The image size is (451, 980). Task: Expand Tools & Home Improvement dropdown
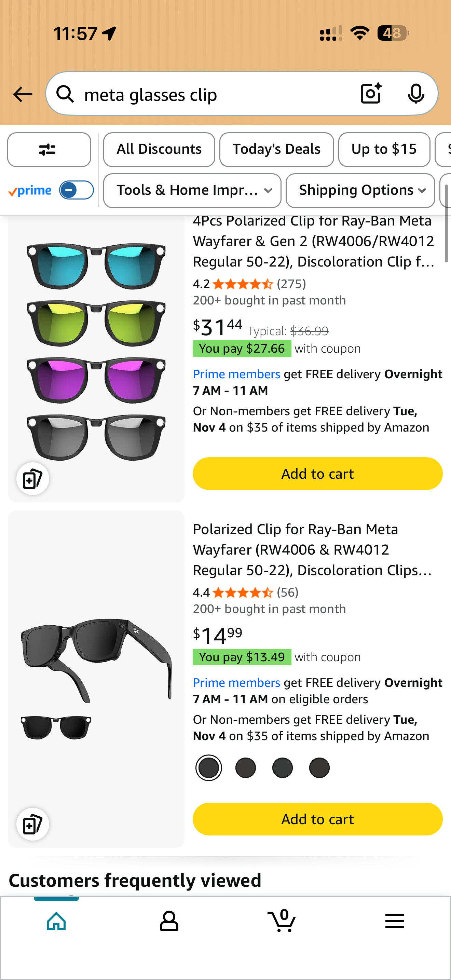192,190
